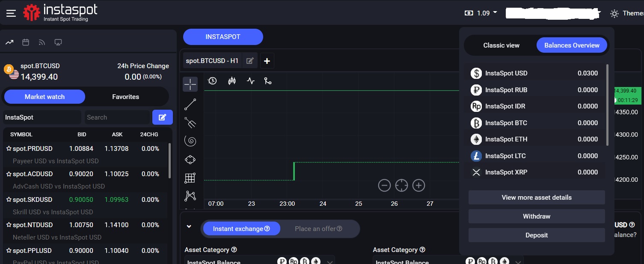Click the Deposit button
The width and height of the screenshot is (644, 264).
pos(537,235)
